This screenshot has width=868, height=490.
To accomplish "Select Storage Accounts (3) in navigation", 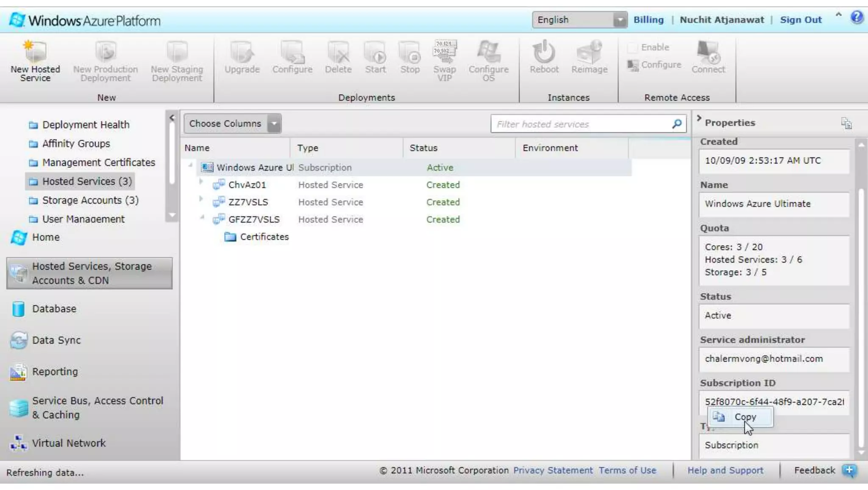I will click(90, 200).
